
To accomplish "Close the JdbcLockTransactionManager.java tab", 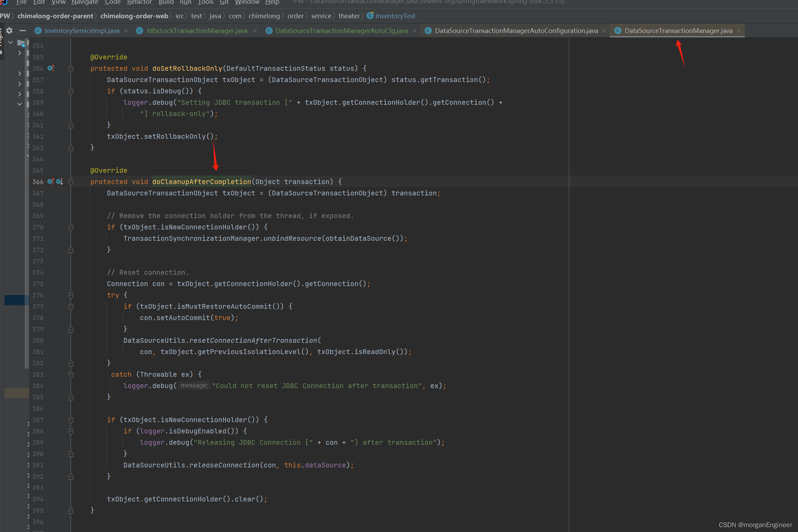I will pyautogui.click(x=255, y=31).
